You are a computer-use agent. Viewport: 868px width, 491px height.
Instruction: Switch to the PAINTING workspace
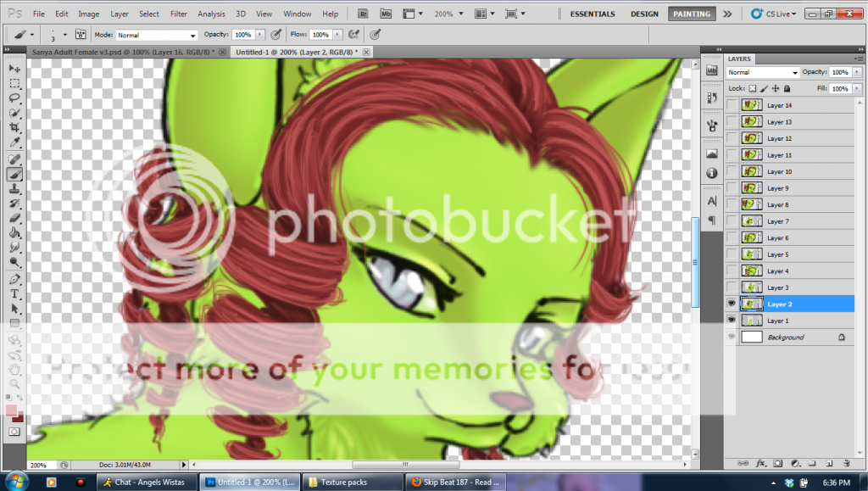[692, 14]
